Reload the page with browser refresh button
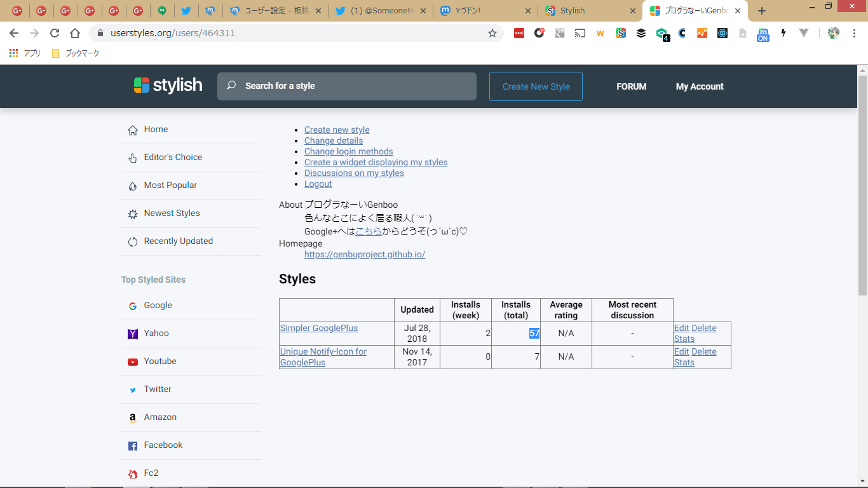This screenshot has height=488, width=868. (x=55, y=33)
